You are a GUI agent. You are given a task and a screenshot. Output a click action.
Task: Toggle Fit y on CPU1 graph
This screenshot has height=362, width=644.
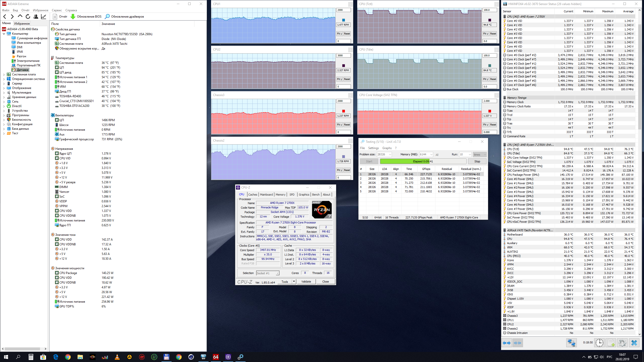point(339,34)
